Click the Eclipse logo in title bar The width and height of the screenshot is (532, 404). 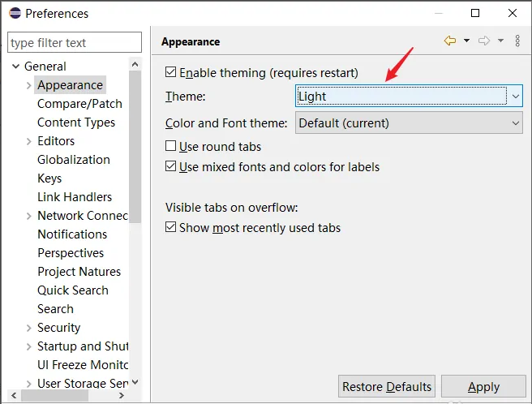[15, 14]
